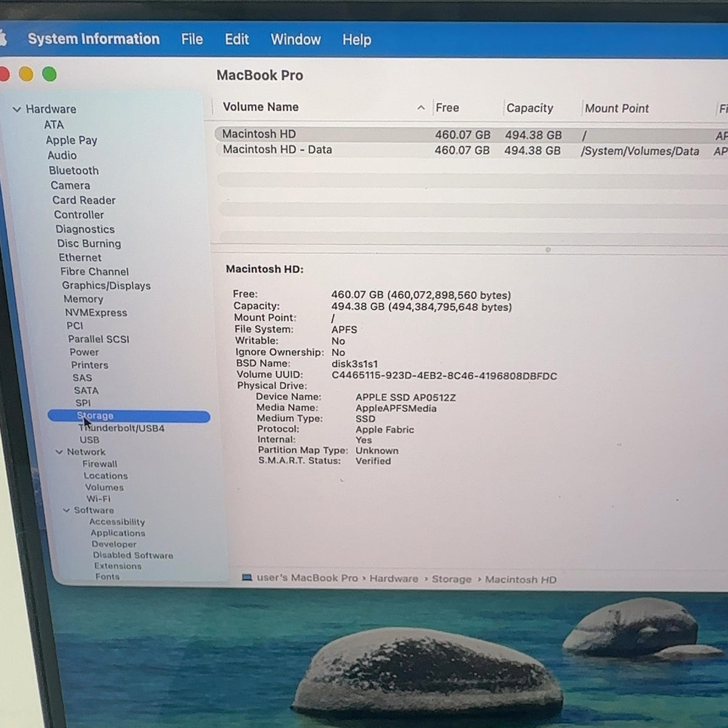Image resolution: width=728 pixels, height=728 pixels.
Task: Click the pane divider handle dot
Action: click(x=548, y=250)
